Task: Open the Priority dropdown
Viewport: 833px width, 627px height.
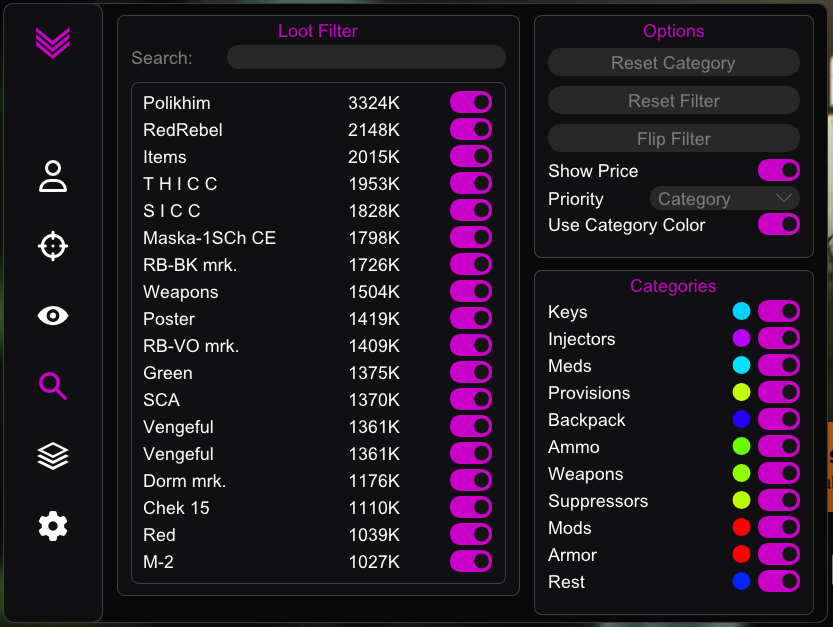Action: pos(723,198)
